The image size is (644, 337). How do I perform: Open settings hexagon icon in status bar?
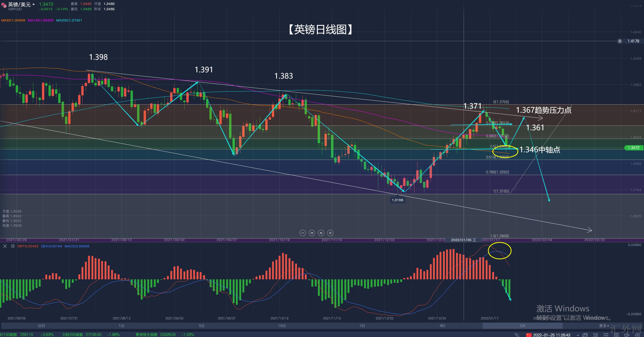coord(637,335)
